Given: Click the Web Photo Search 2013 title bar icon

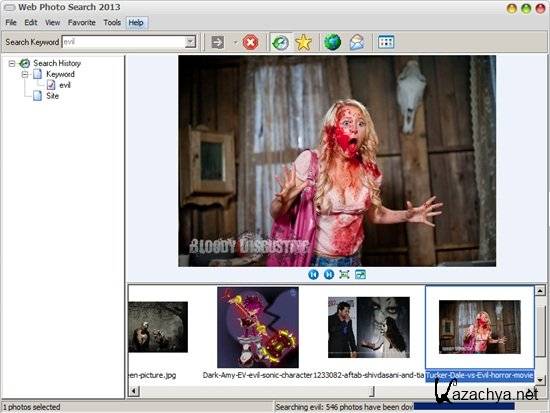Looking at the screenshot, I should click(x=9, y=7).
